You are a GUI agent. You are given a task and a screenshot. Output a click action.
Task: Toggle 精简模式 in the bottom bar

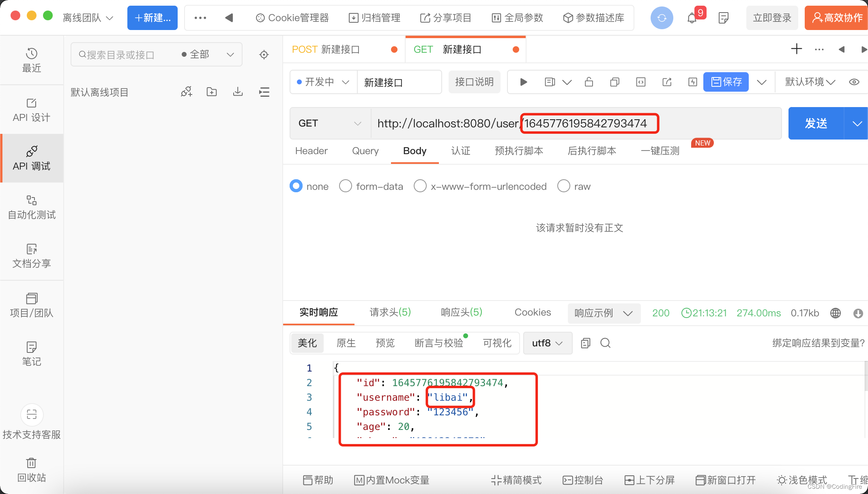click(x=516, y=480)
